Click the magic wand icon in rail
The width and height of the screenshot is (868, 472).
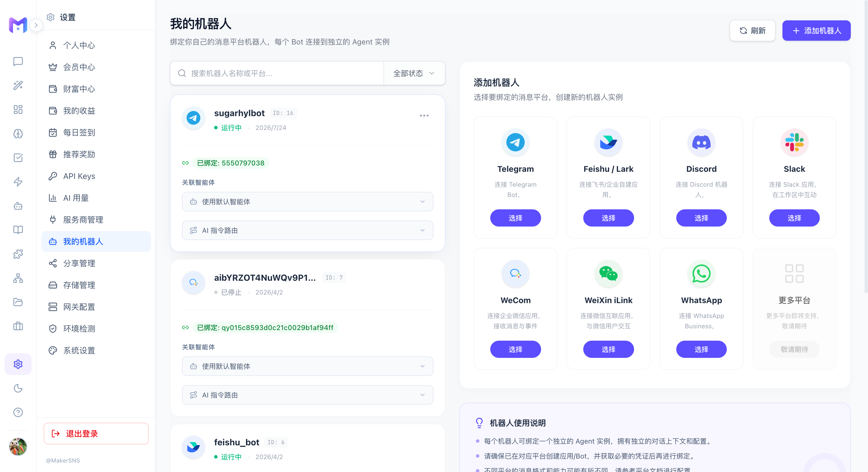pos(18,85)
